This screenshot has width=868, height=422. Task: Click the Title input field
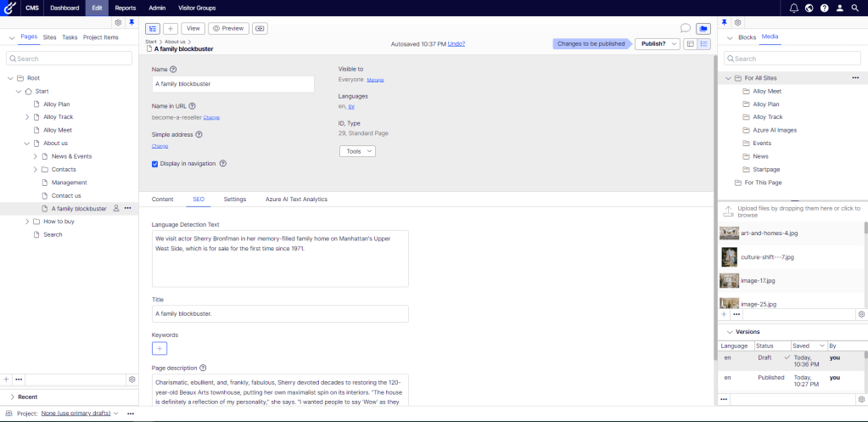click(x=279, y=313)
